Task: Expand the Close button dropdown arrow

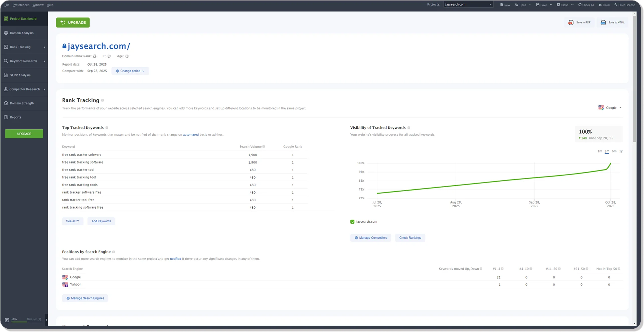Action: pyautogui.click(x=572, y=5)
